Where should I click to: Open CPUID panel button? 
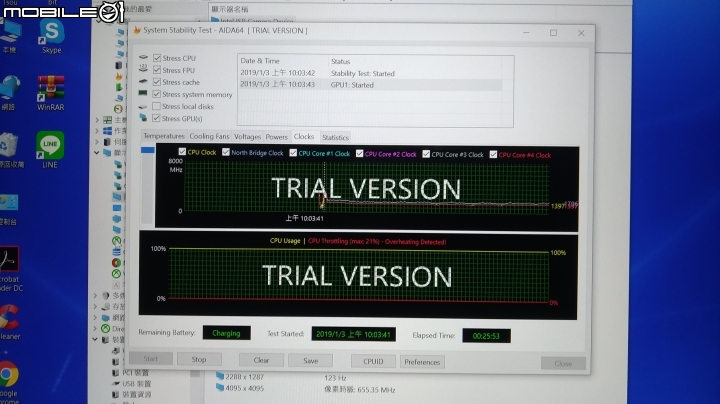coord(373,361)
